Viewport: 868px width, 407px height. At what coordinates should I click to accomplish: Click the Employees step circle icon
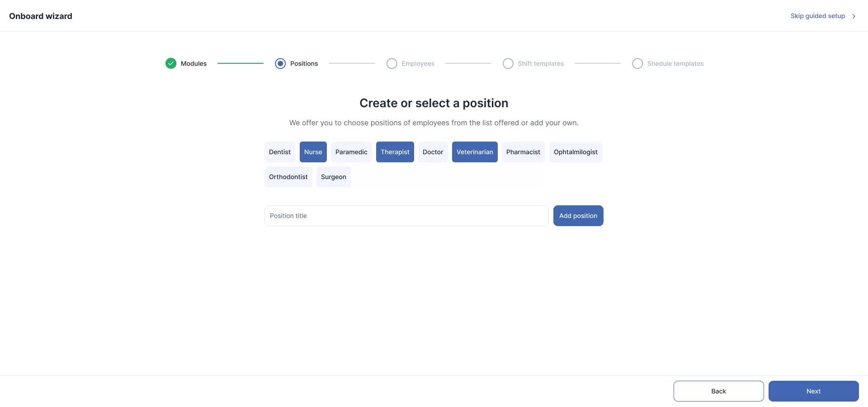[x=392, y=63]
